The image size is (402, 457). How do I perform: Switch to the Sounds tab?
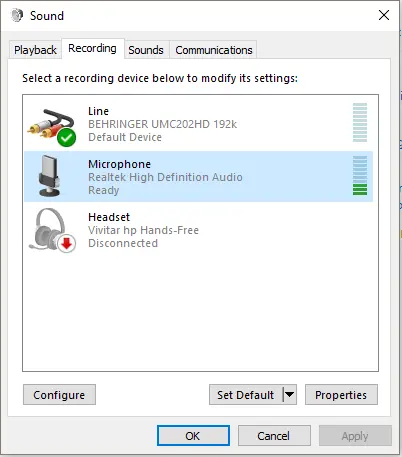(x=146, y=50)
